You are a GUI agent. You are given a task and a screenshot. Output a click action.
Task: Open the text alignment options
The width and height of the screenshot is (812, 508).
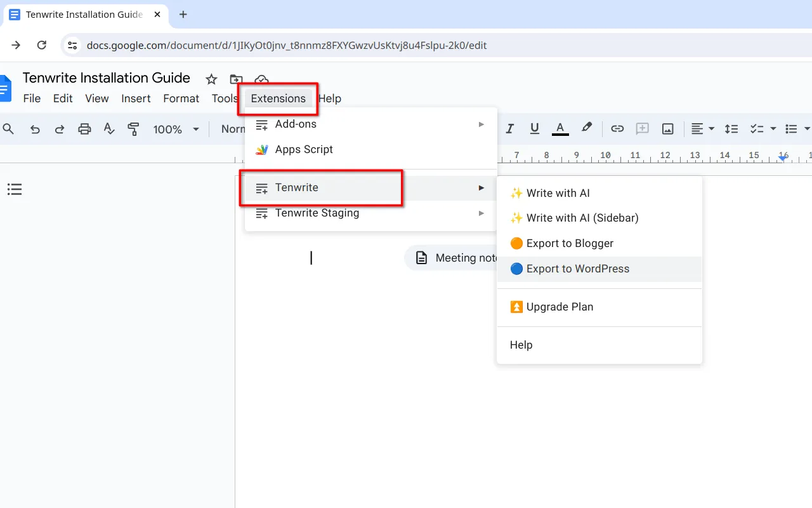point(703,129)
